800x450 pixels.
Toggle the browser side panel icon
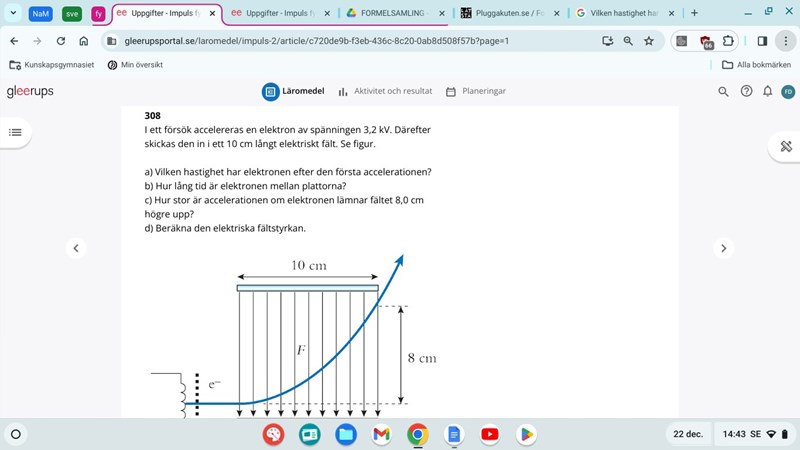click(762, 41)
